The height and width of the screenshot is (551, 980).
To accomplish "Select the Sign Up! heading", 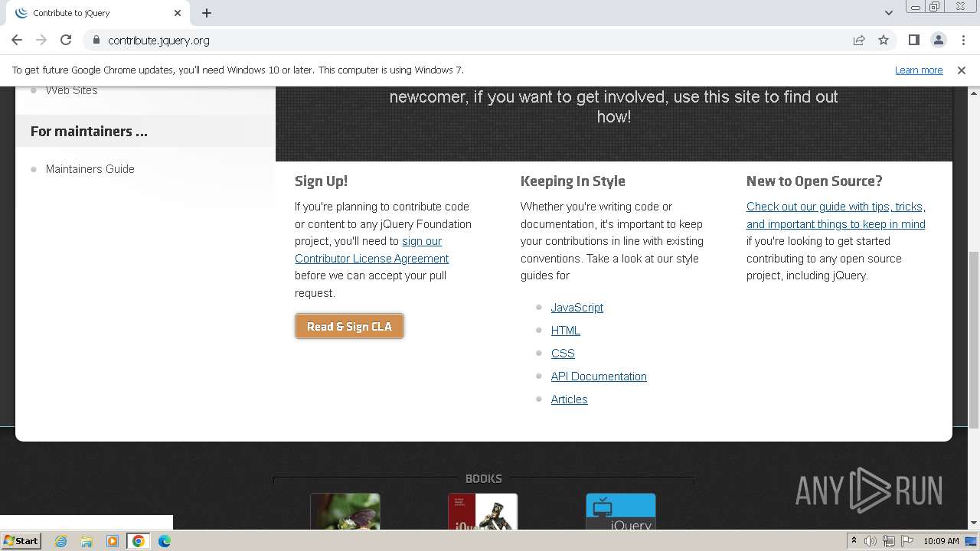I will tap(321, 181).
